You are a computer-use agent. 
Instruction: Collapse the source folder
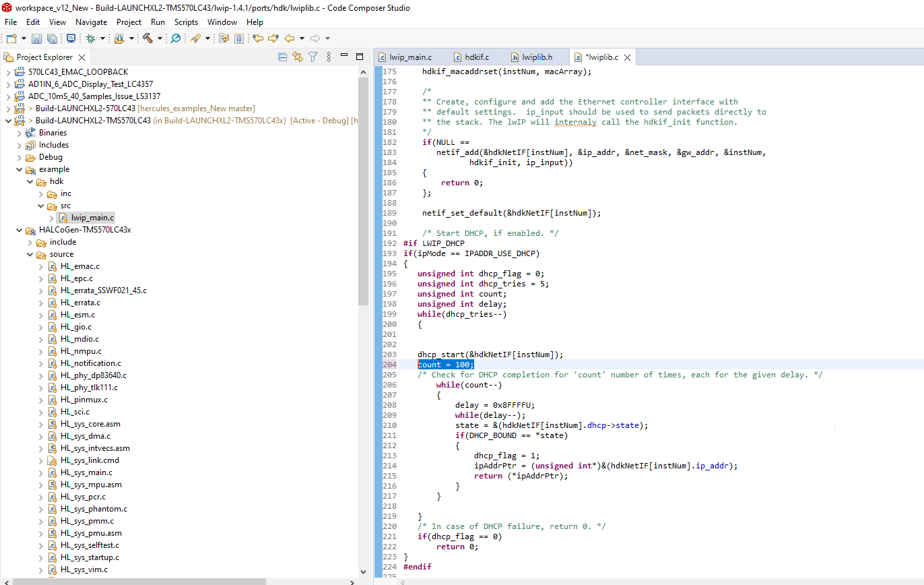point(30,254)
